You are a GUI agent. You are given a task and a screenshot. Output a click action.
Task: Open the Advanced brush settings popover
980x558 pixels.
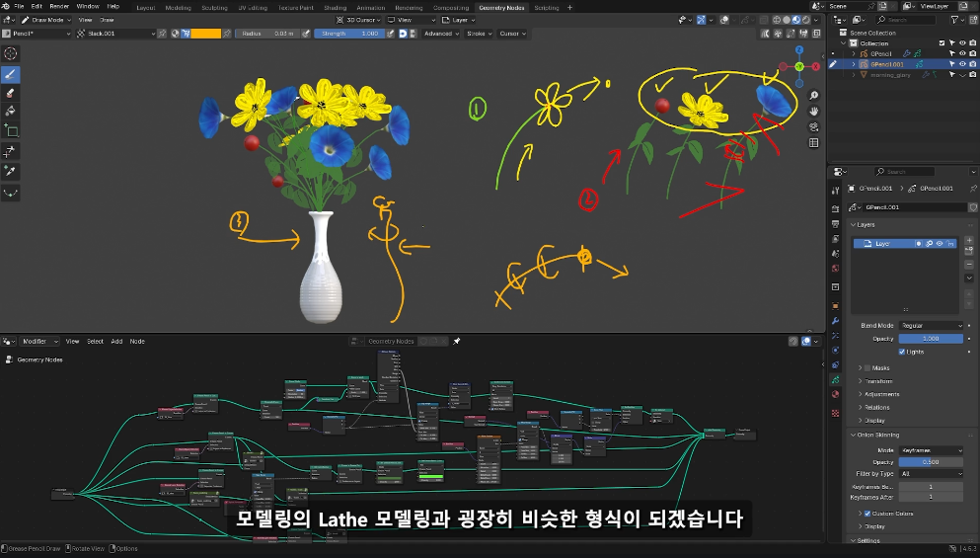(x=438, y=34)
